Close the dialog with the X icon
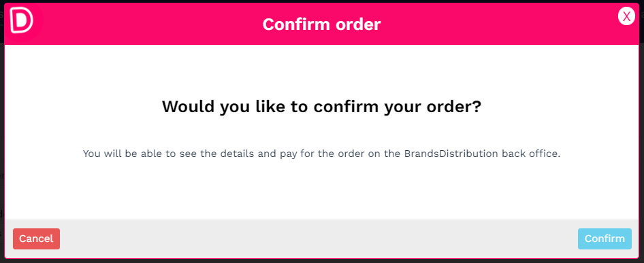This screenshot has width=644, height=263. pos(626,17)
